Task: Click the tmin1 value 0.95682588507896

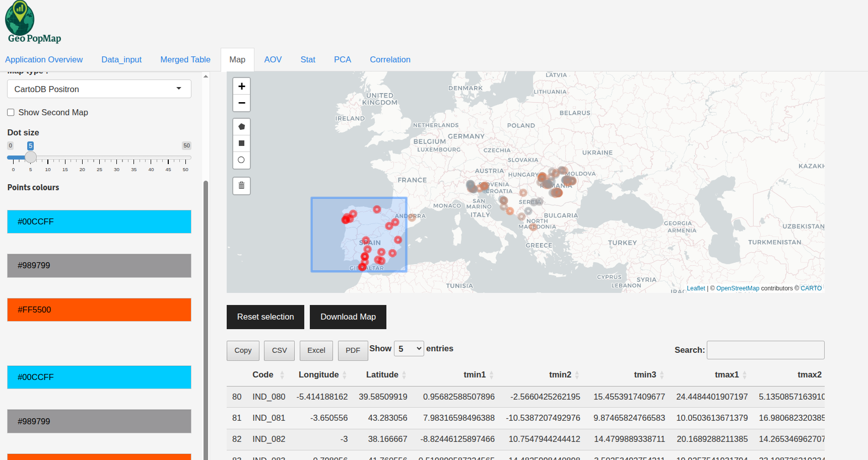Action: pyautogui.click(x=459, y=397)
